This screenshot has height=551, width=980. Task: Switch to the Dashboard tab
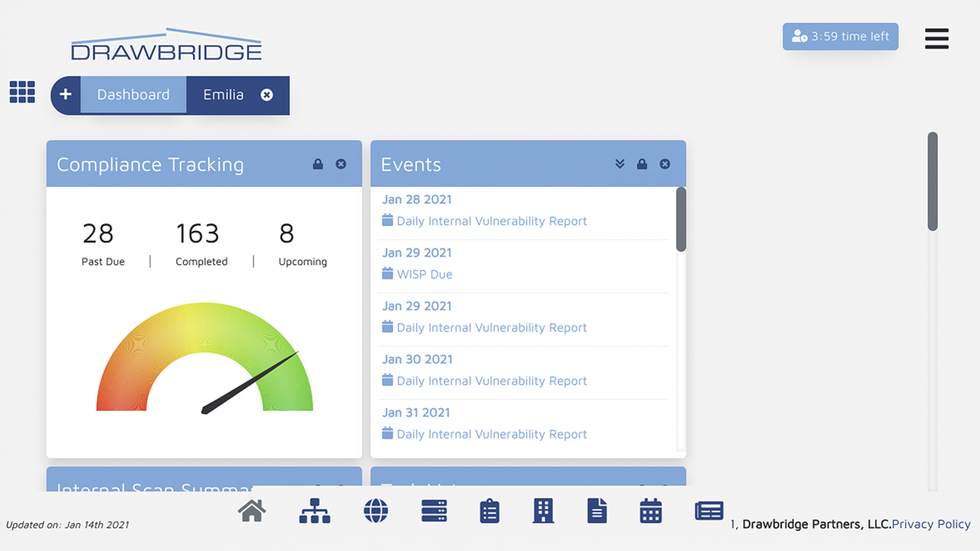[133, 95]
